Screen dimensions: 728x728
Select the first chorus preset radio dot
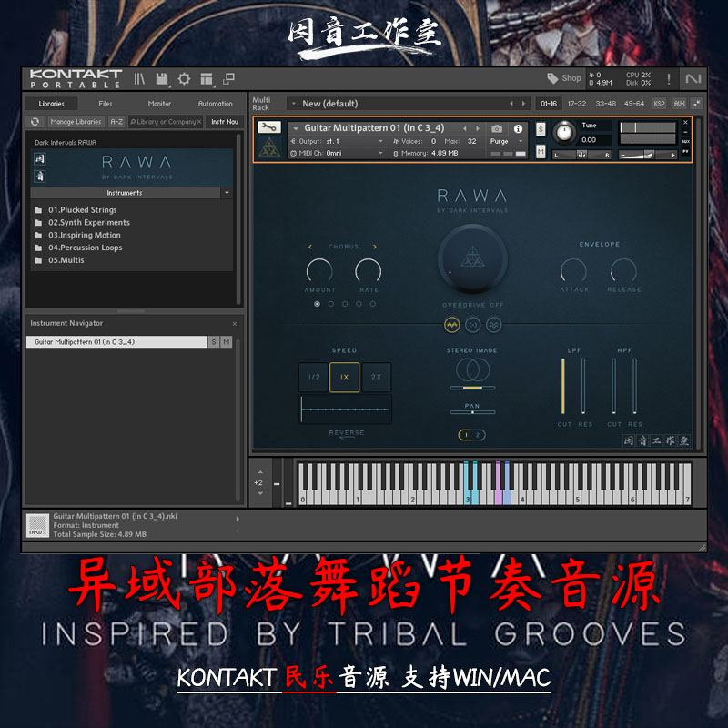tap(317, 304)
